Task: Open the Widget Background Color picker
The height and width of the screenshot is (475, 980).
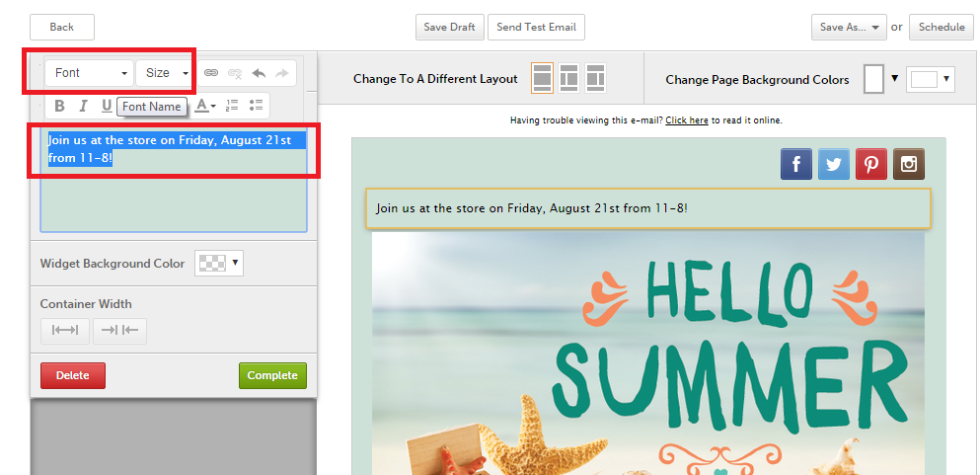Action: [219, 264]
